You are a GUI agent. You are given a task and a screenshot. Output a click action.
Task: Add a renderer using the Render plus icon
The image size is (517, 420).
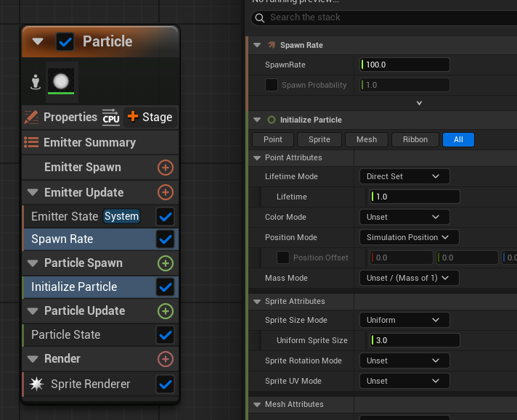click(x=166, y=359)
